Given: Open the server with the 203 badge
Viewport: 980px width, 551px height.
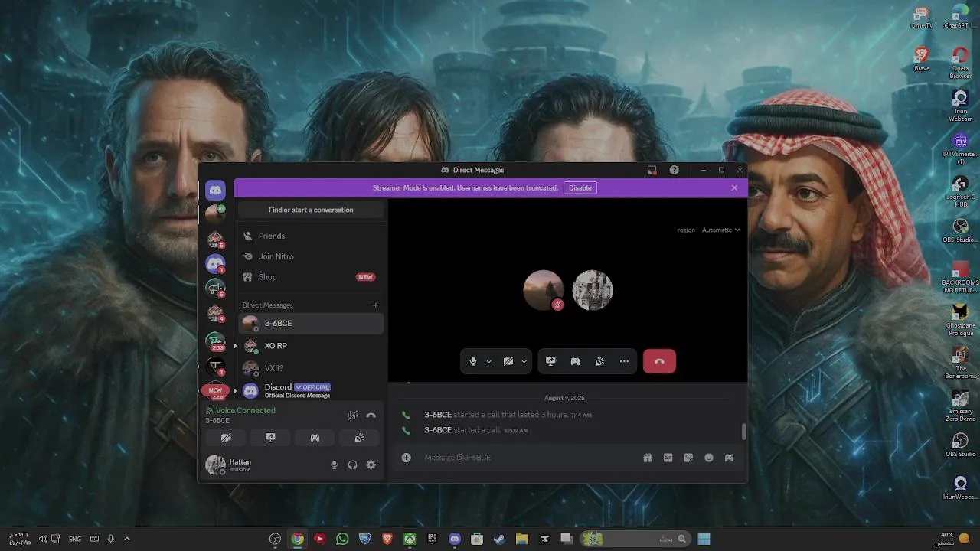Looking at the screenshot, I should (215, 341).
